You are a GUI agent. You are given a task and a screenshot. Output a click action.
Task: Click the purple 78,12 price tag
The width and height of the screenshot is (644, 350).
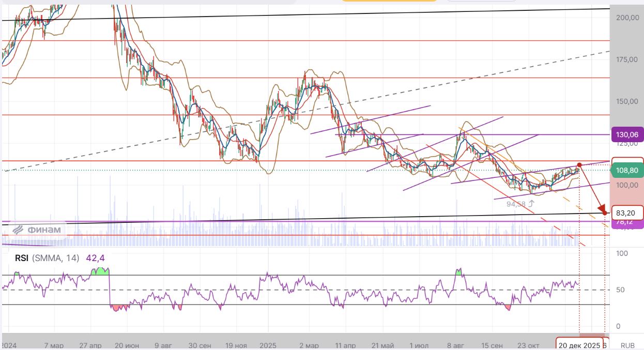click(x=627, y=223)
